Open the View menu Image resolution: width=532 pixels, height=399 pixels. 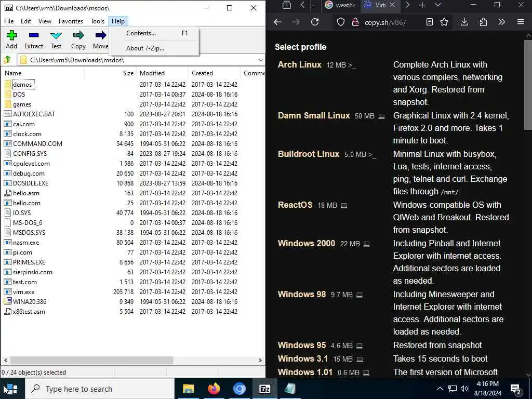[45, 21]
